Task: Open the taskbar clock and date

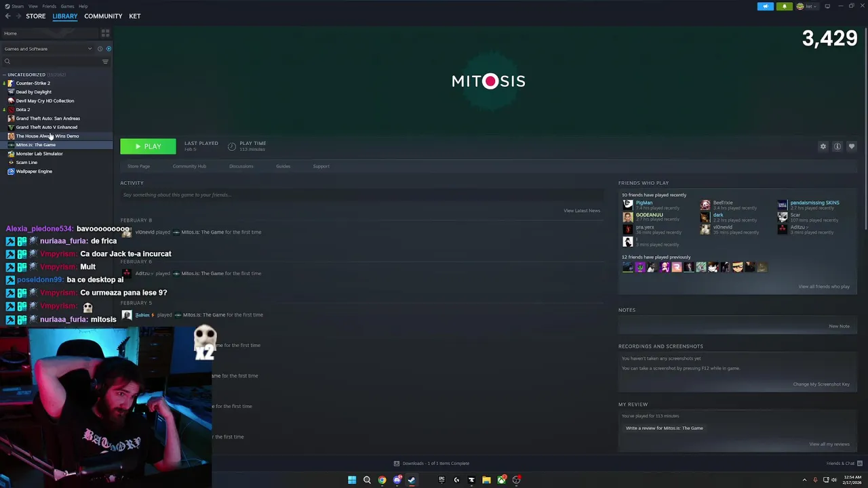Action: click(x=853, y=480)
